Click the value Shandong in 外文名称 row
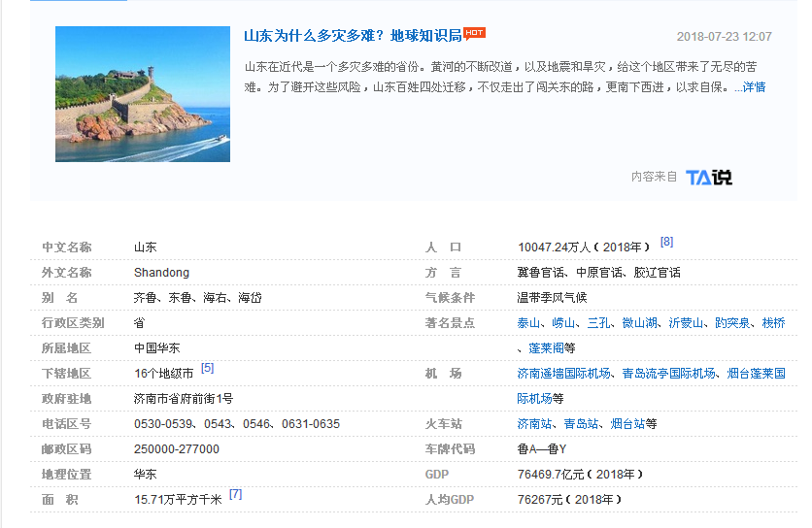Viewport: 812px width, 528px height. (x=161, y=273)
